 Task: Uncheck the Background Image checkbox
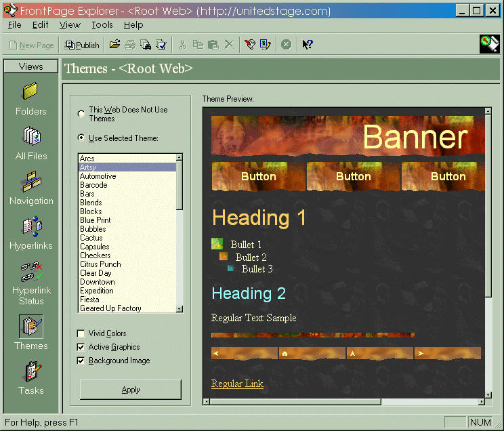(81, 361)
